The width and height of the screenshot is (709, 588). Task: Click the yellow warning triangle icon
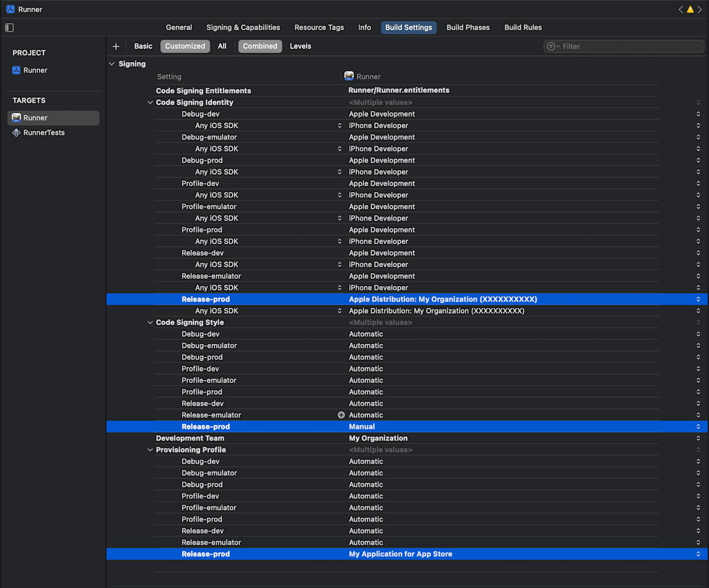click(x=690, y=9)
